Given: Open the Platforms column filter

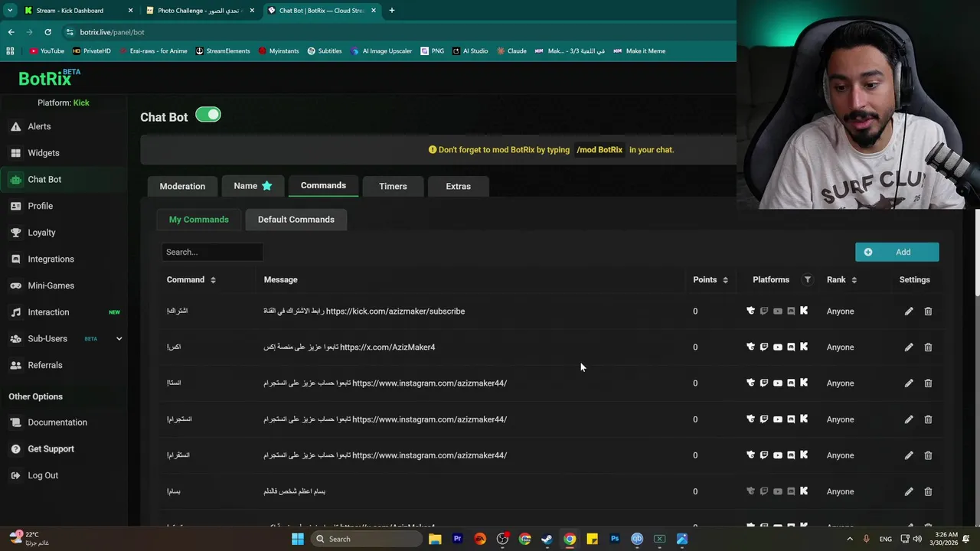Looking at the screenshot, I should [x=807, y=280].
